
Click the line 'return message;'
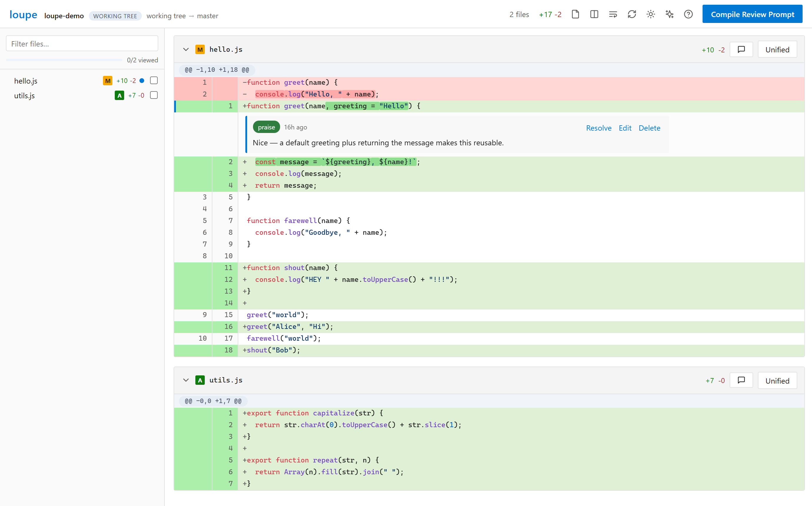(x=489, y=185)
